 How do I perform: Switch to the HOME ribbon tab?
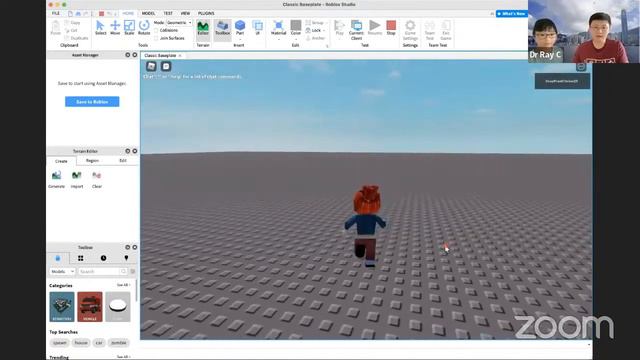pos(128,13)
